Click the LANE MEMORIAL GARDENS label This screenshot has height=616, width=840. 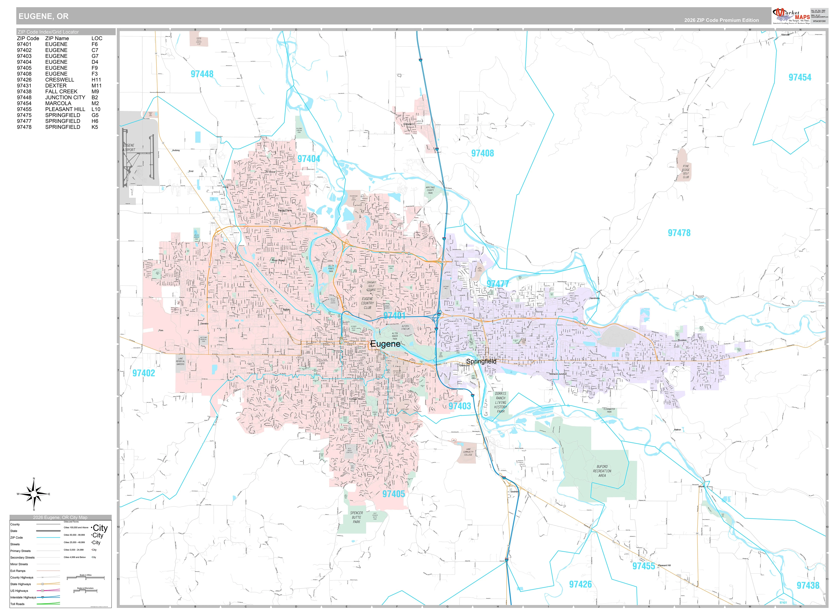[180, 361]
